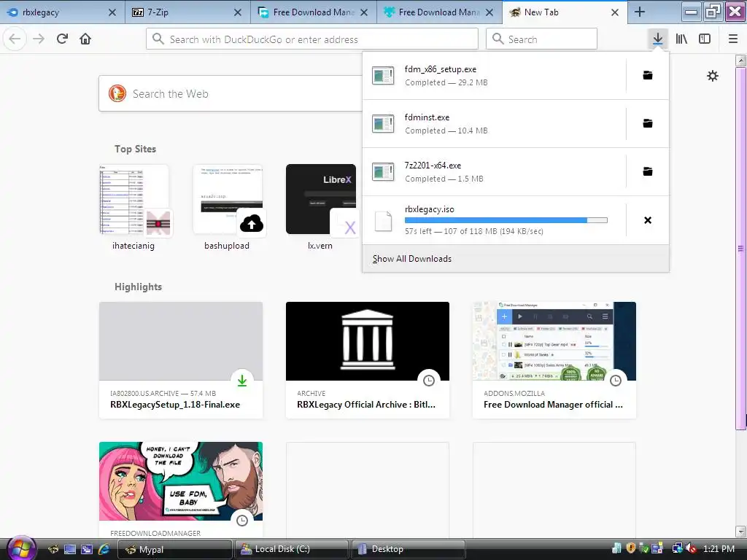Open folder containing fdm_x86_setup.exe
Screen dimensions: 747x560
[x=648, y=75]
